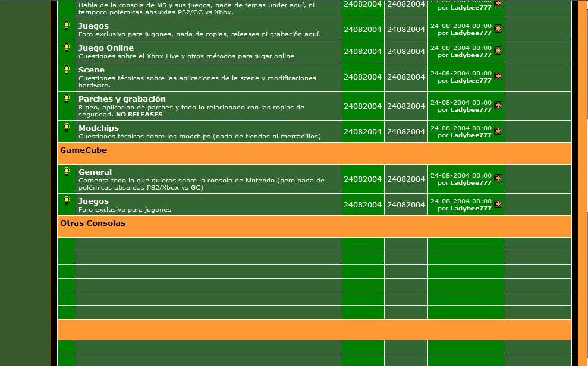
Task: Click the bulb icon beside GameCube General forum
Action: [x=67, y=171]
